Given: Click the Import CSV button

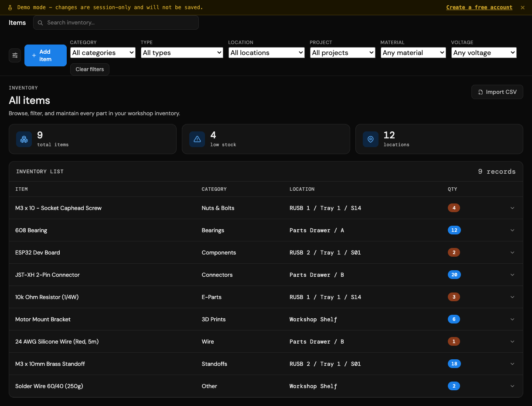Looking at the screenshot, I should (x=497, y=92).
